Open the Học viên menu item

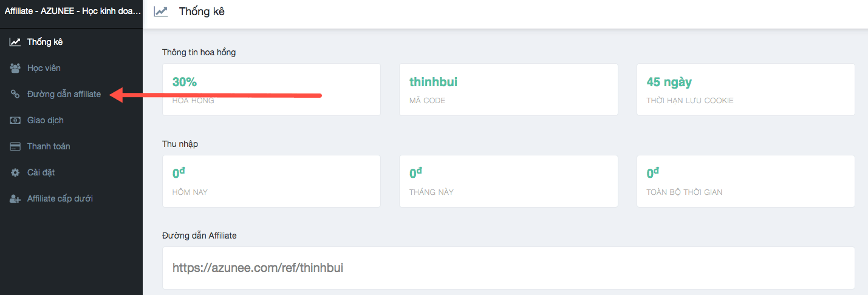(44, 68)
